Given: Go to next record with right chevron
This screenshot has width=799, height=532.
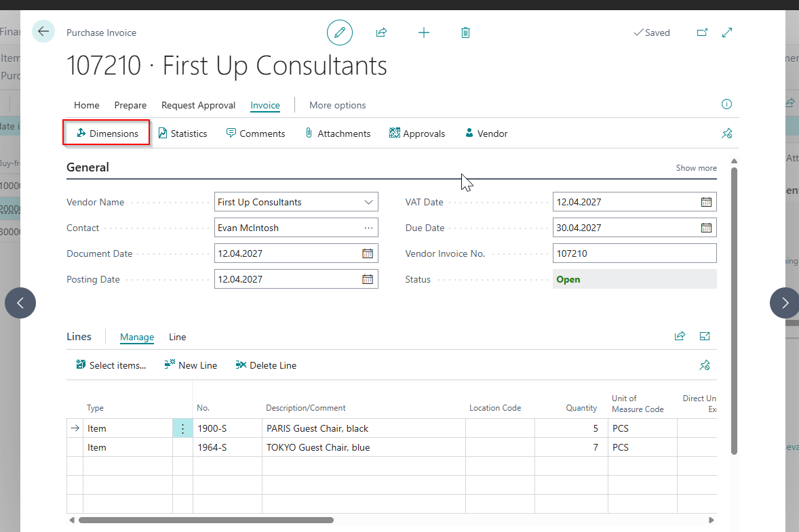Looking at the screenshot, I should tap(785, 303).
